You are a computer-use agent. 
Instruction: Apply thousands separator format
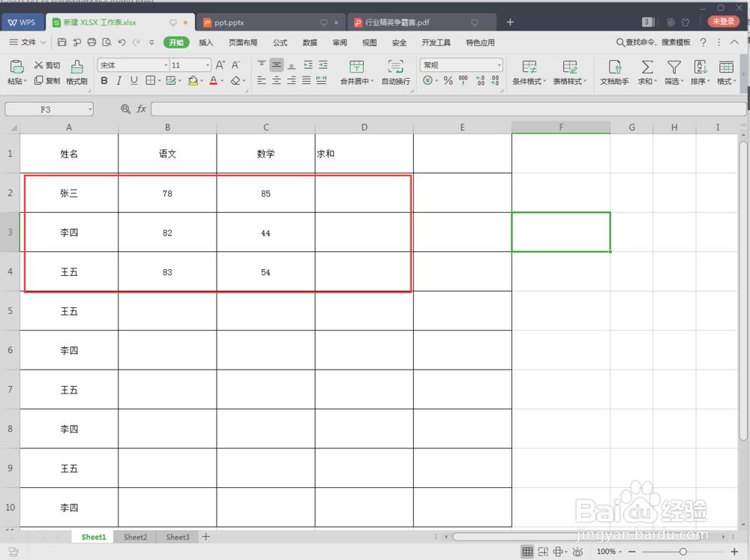463,80
